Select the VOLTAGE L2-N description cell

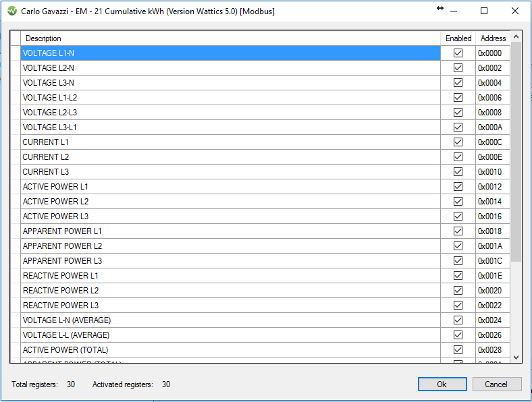tap(231, 68)
